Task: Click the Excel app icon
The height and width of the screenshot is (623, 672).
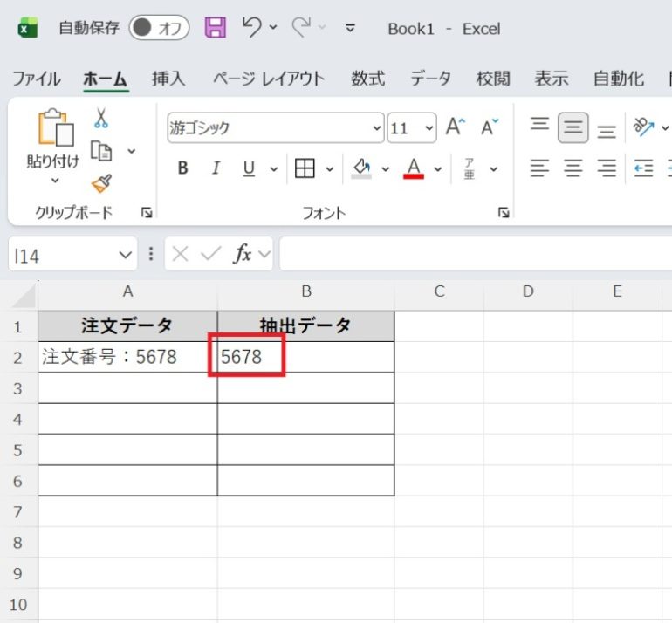Action: click(27, 28)
